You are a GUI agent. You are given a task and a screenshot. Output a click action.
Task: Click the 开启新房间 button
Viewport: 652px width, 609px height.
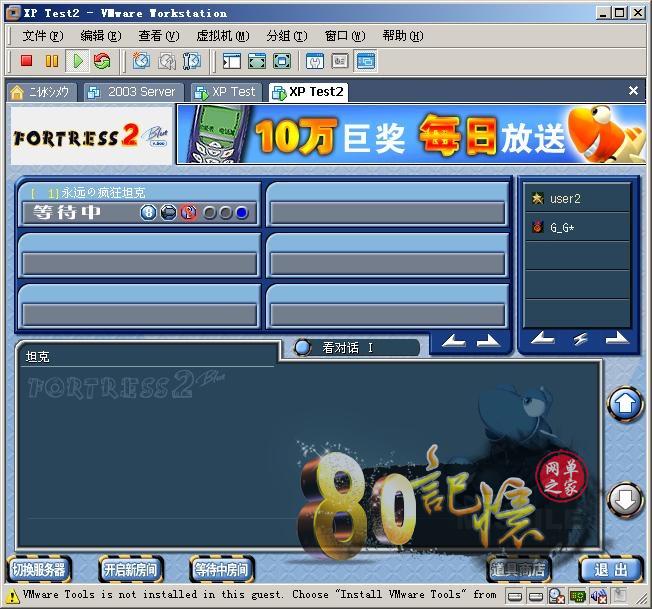(x=130, y=570)
